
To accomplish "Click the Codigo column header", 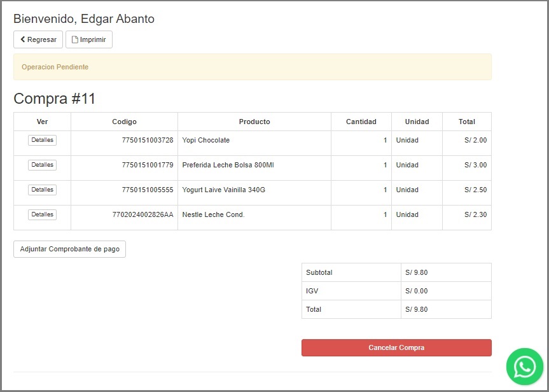I will [x=124, y=122].
